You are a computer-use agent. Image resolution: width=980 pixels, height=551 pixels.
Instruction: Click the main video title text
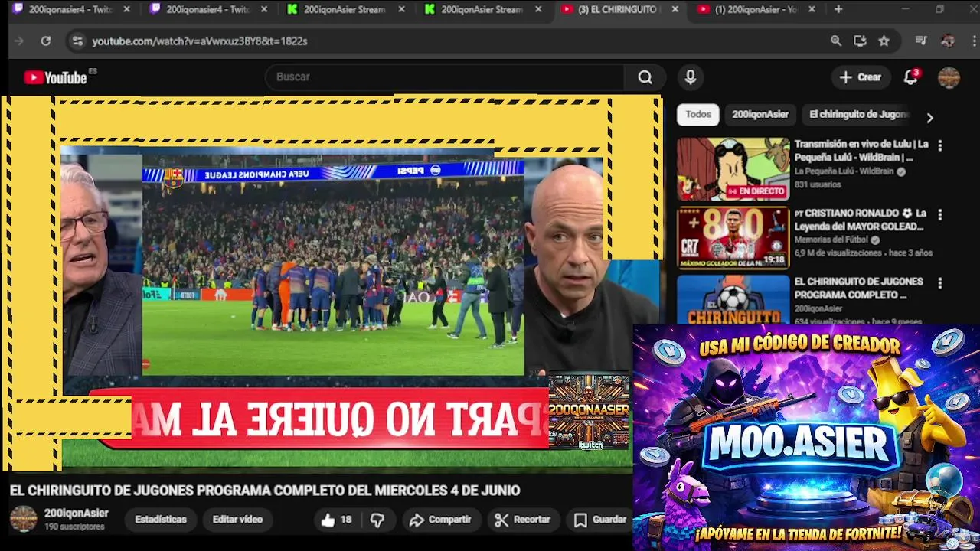pos(265,491)
